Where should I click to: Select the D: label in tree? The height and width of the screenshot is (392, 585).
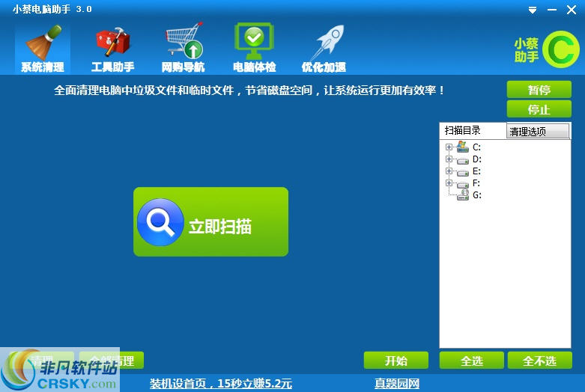point(477,159)
